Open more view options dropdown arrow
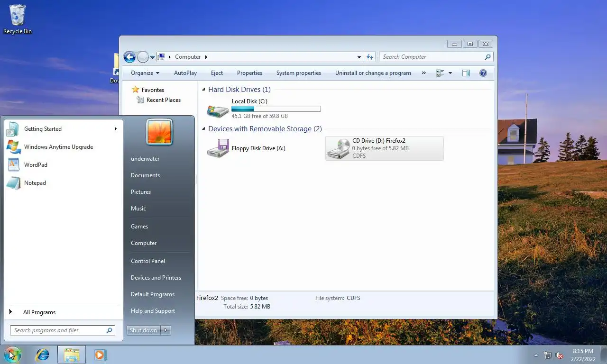Viewport: 607px width, 364px height. (450, 73)
